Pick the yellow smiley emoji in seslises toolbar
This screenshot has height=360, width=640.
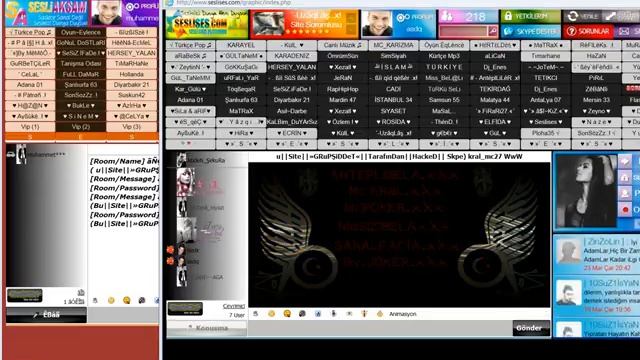click(271, 313)
